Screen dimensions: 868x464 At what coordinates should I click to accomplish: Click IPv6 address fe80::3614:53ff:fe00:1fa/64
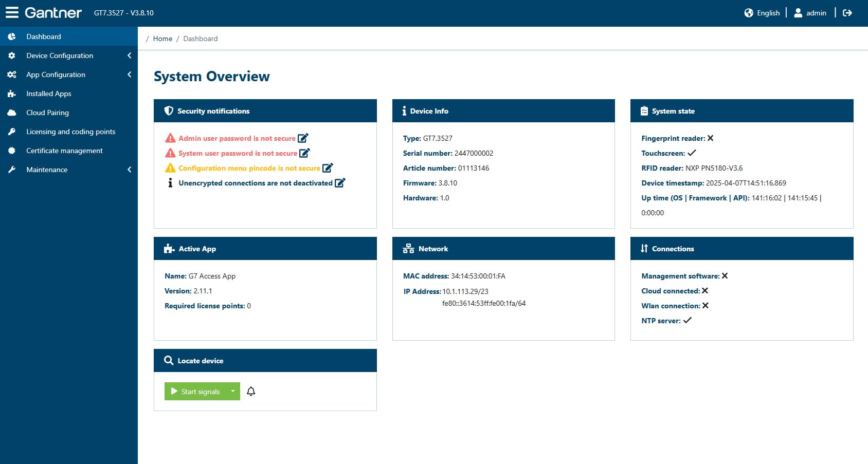coord(484,303)
